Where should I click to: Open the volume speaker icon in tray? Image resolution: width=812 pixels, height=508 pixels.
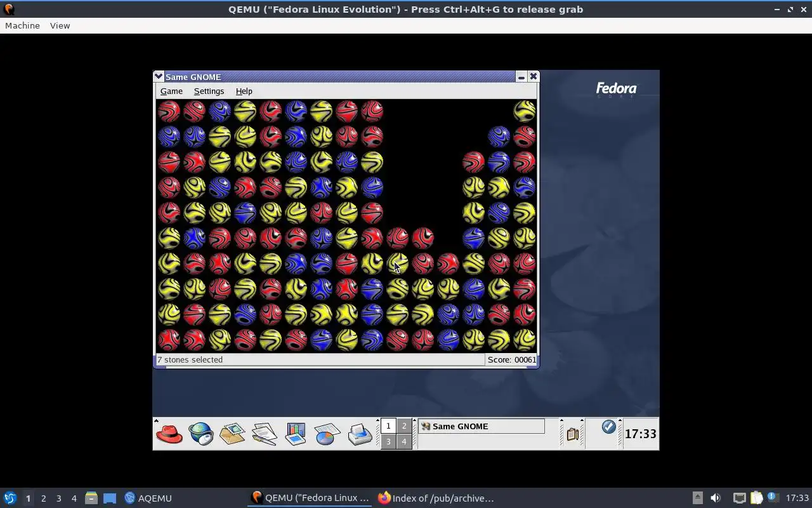(716, 498)
